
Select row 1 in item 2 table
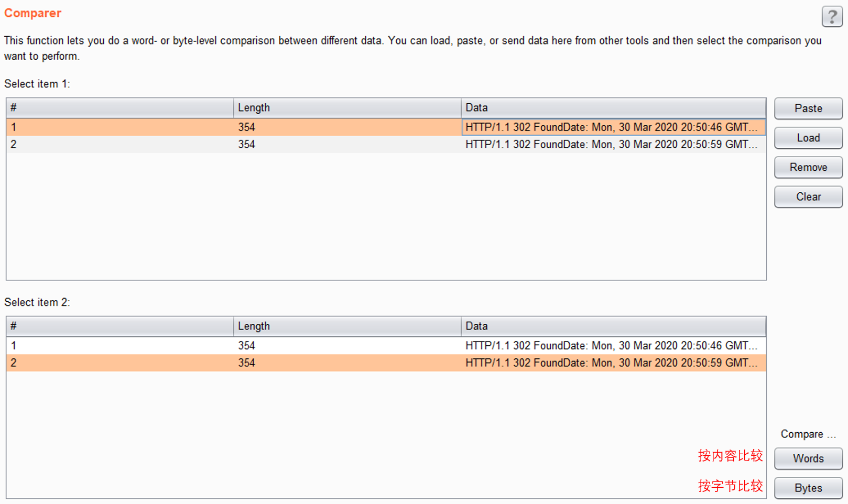click(119, 346)
